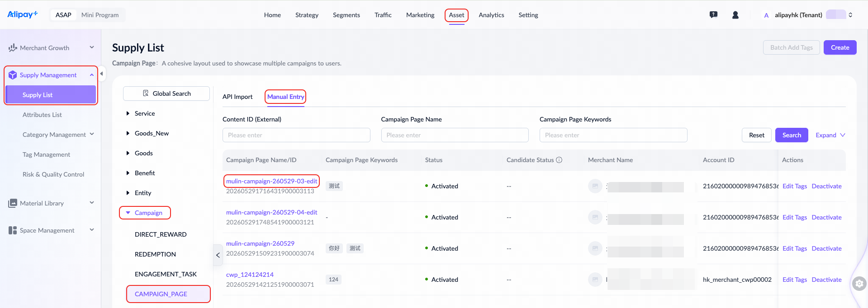Expand more search filters
Image resolution: width=868 pixels, height=308 pixels.
830,135
